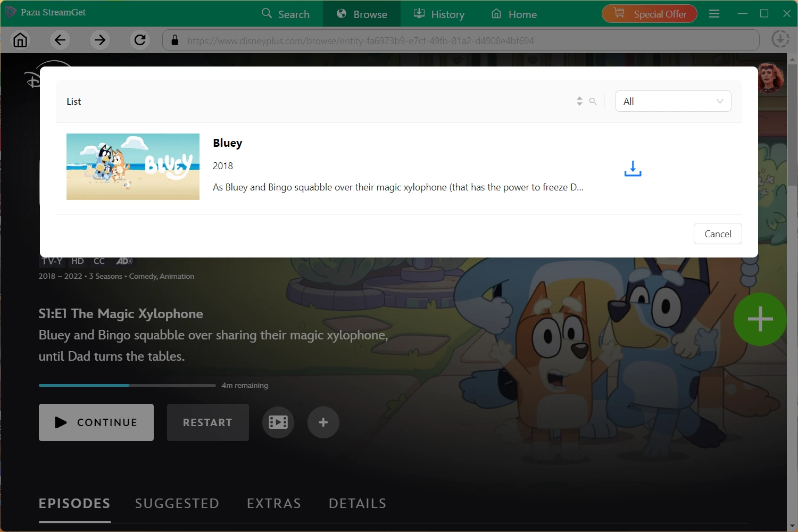
Task: Add Bluey to watchlist with the plus button
Action: pos(323,422)
